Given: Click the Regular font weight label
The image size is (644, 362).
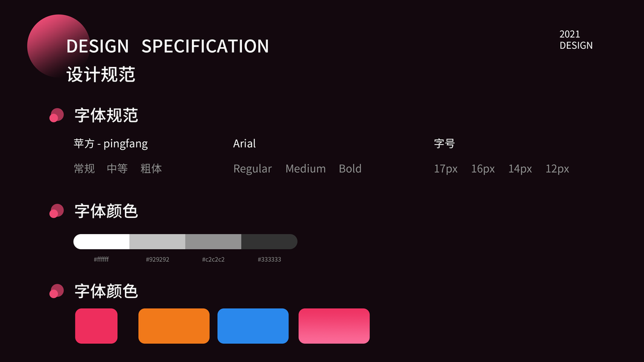Looking at the screenshot, I should click(x=252, y=169).
